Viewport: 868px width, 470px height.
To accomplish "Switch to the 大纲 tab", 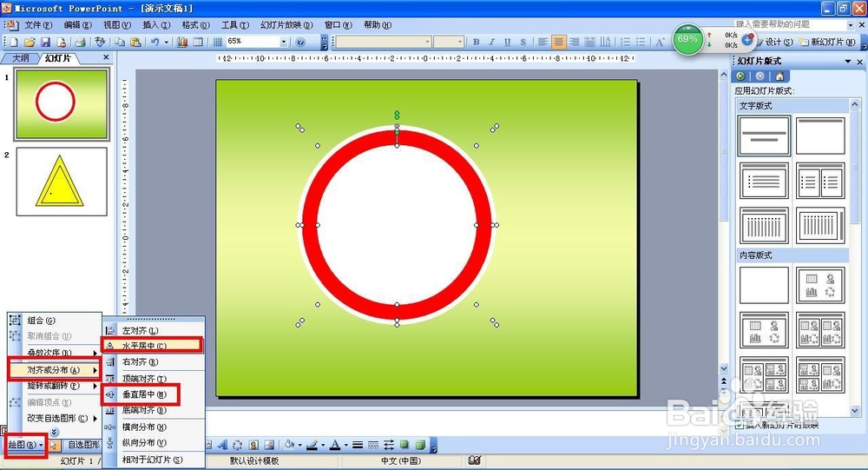I will point(20,57).
